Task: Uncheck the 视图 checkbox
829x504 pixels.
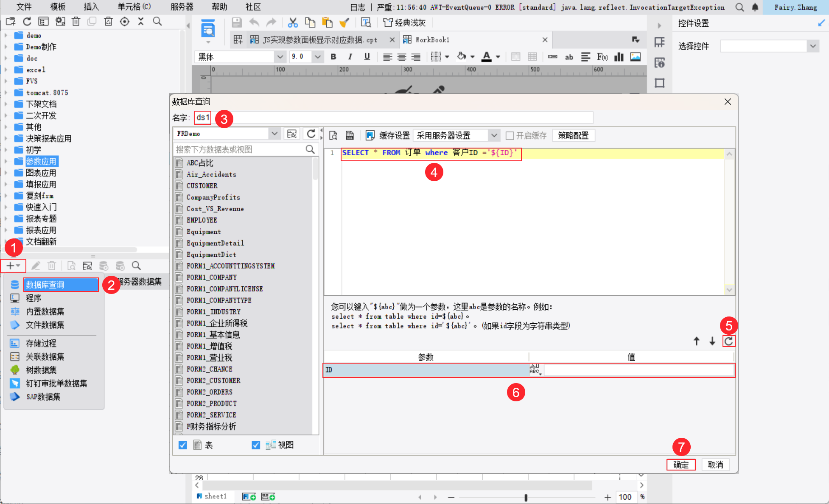Action: pyautogui.click(x=256, y=445)
